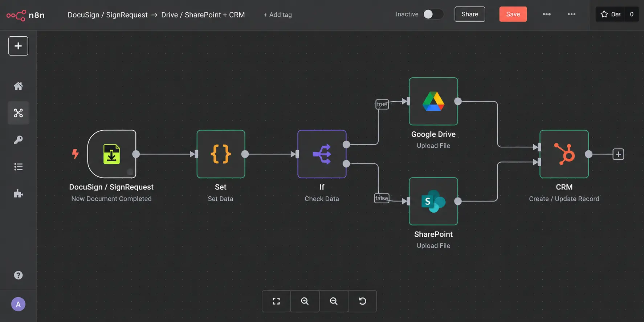Click the true branch label
This screenshot has width=644, height=322.
[382, 104]
